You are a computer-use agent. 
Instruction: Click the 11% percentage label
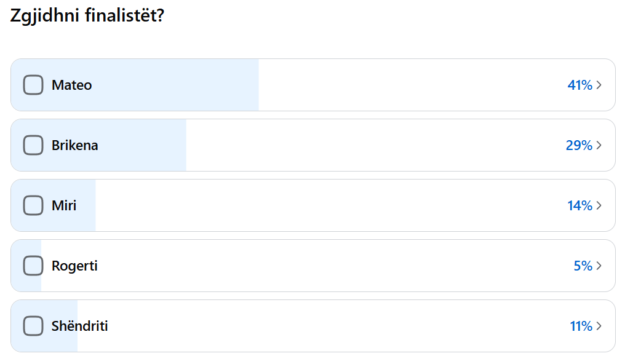(x=581, y=326)
